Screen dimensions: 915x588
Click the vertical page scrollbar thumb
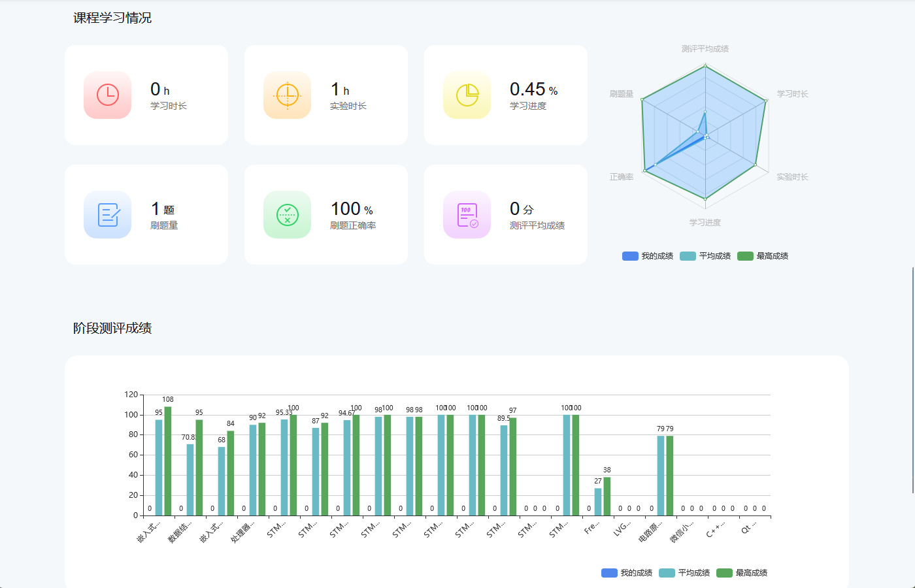912,380
